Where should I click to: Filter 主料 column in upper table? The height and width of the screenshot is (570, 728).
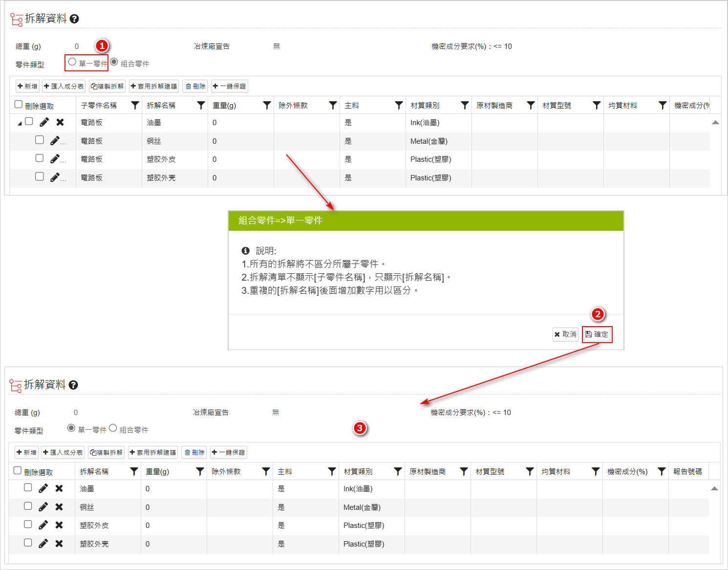399,105
